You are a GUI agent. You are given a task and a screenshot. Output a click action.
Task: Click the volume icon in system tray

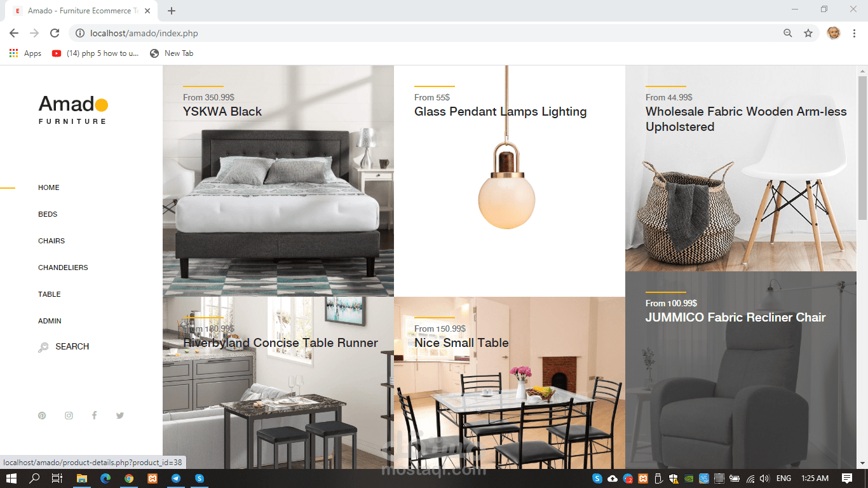click(x=764, y=478)
